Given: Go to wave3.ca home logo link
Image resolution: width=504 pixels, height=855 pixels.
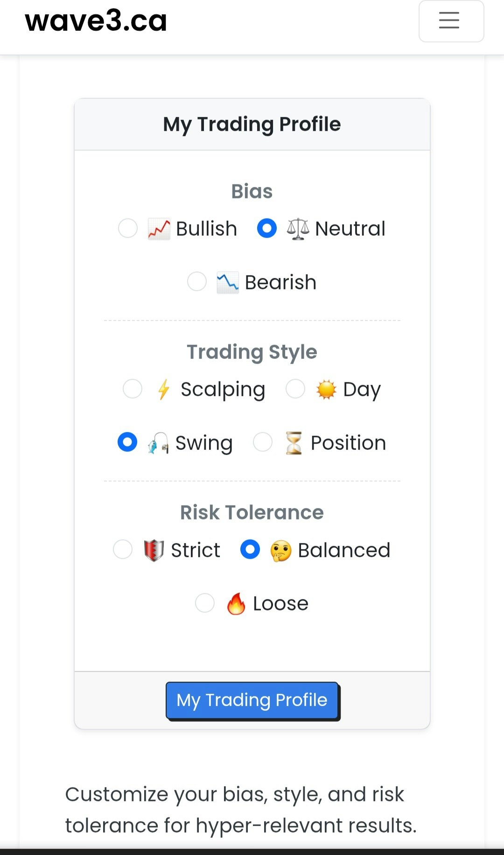Looking at the screenshot, I should click(96, 21).
